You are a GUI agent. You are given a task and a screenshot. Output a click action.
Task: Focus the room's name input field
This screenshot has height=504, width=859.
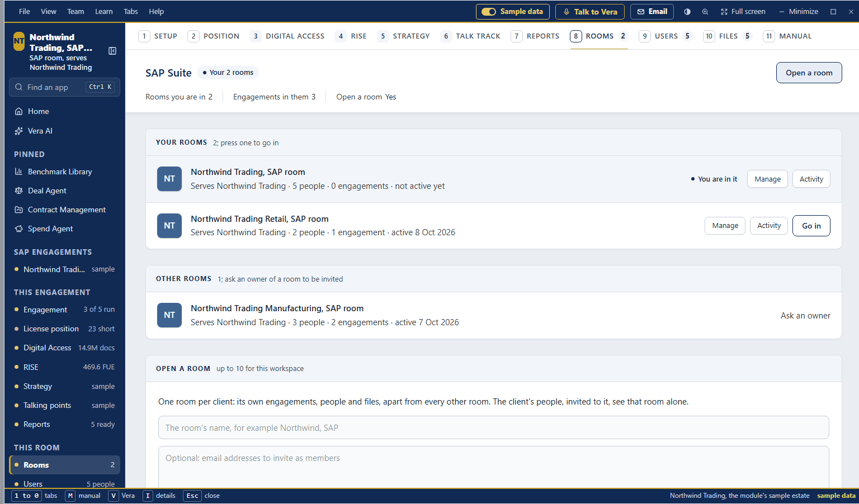(493, 427)
